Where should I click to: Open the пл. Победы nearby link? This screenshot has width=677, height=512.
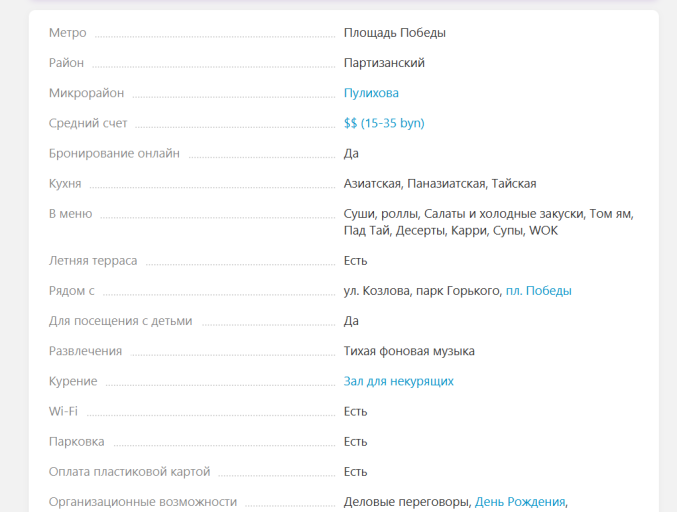pyautogui.click(x=538, y=291)
